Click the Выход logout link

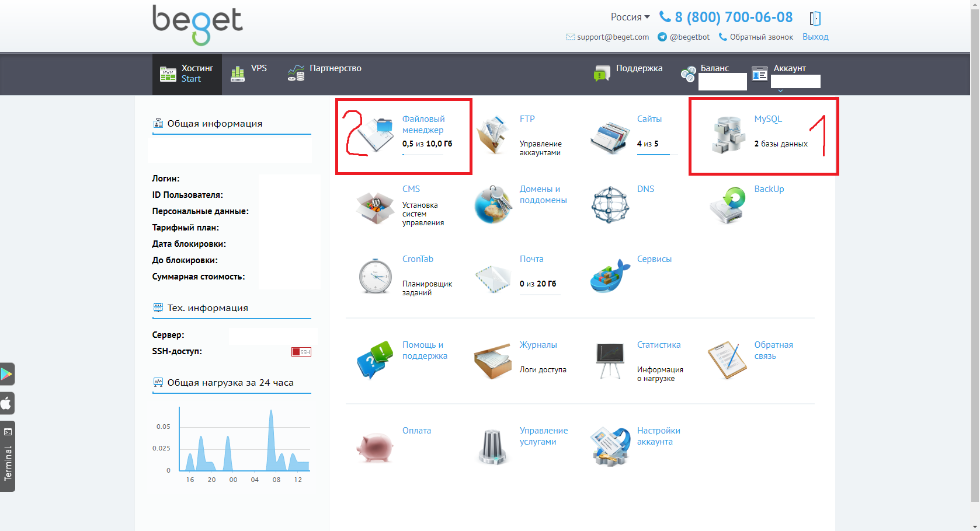coord(815,37)
